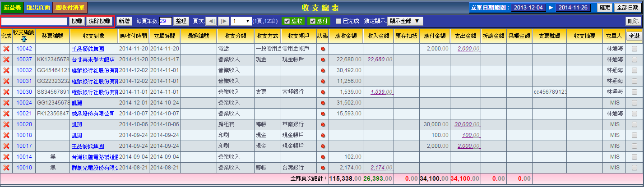The image size is (644, 187).
Task: Click the red X on row 10042
Action: click(x=6, y=49)
